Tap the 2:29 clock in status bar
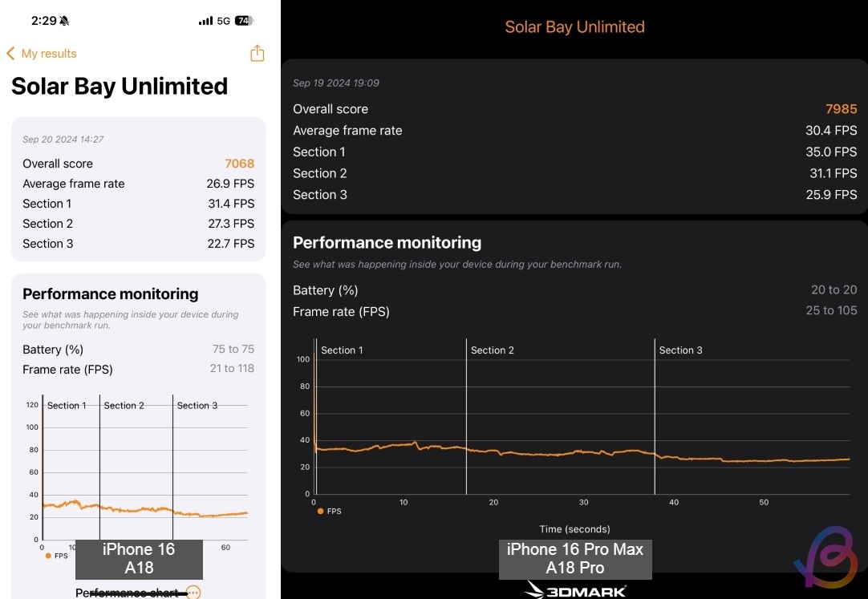The width and height of the screenshot is (868, 599). tap(42, 20)
